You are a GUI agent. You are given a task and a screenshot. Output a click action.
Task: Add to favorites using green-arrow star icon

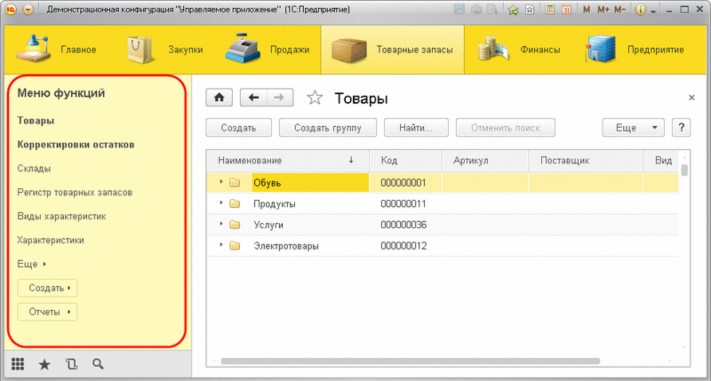pyautogui.click(x=513, y=10)
